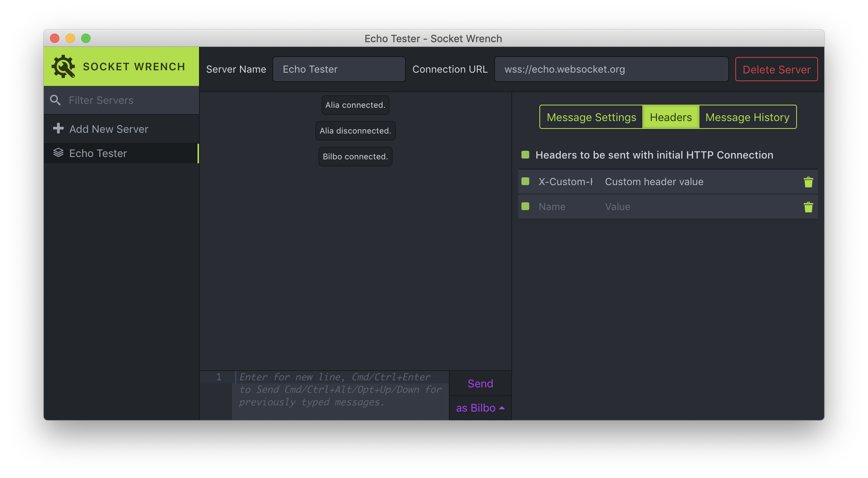The width and height of the screenshot is (868, 478).
Task: Click macOS yellow minimize window button
Action: tap(71, 39)
